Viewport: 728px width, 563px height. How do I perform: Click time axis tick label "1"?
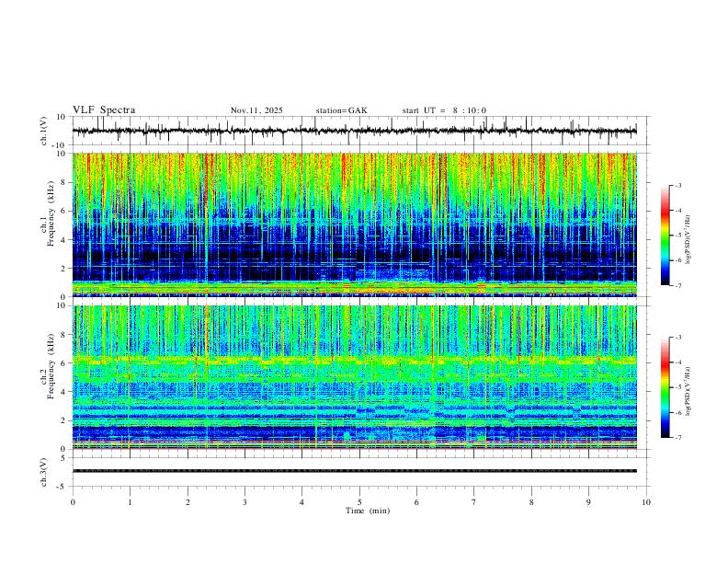point(130,502)
